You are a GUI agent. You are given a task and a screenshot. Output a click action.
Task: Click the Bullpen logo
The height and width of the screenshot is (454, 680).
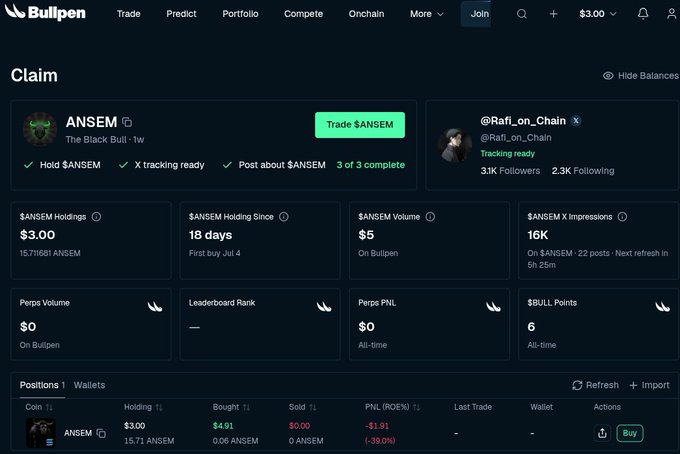(45, 12)
